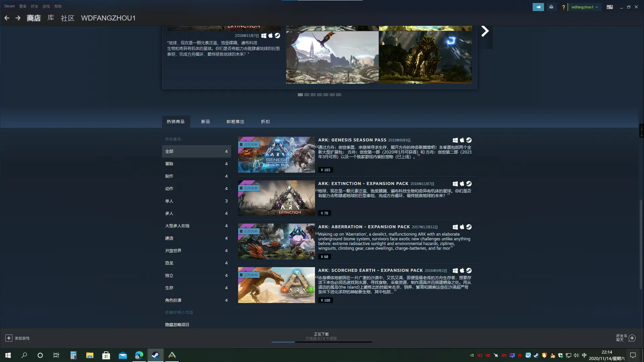
Task: Go to the 社区 community section
Action: tap(67, 18)
